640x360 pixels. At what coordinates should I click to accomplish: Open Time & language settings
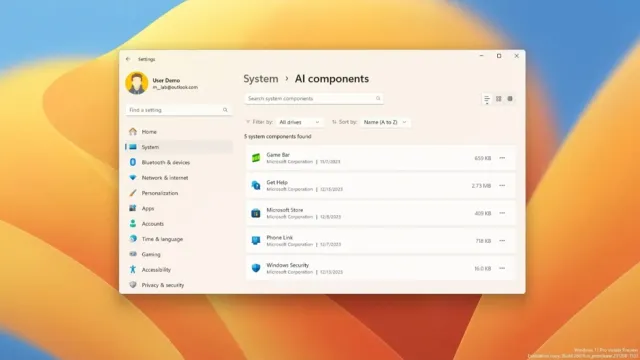pyautogui.click(x=179, y=239)
